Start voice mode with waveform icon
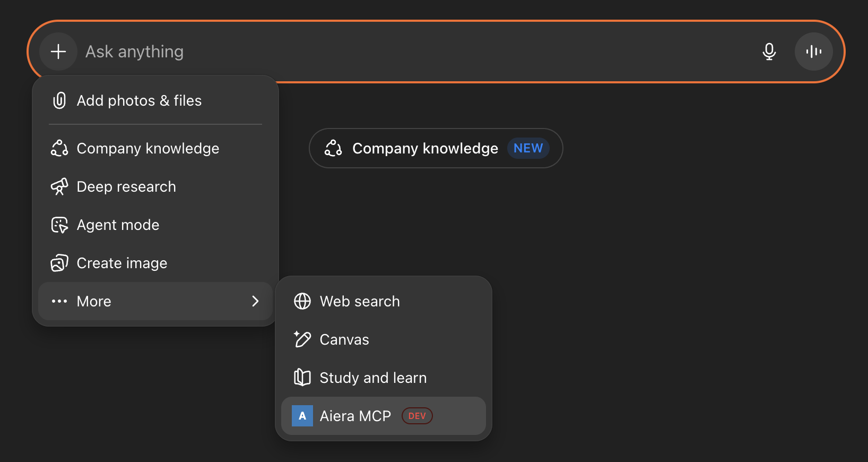 (x=813, y=52)
